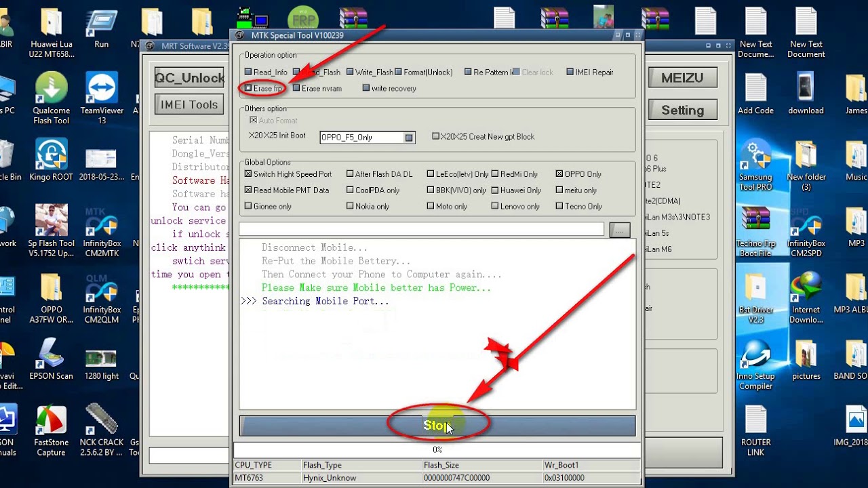Tick the Erase nvram checkbox
This screenshot has height=488, width=868.
[296, 88]
